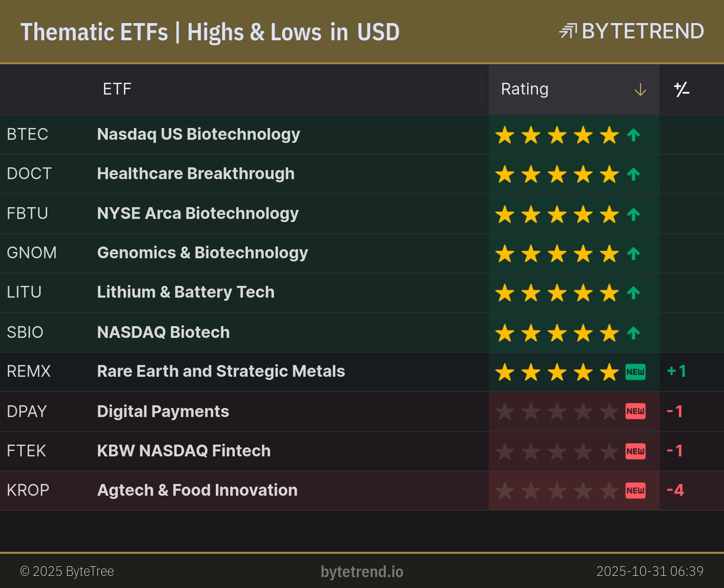Click the -4 change value for KROP

coord(675,490)
